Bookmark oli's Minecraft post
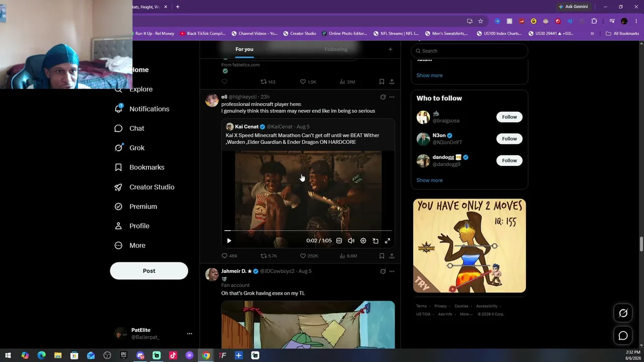This screenshot has width=644, height=362. click(x=382, y=256)
